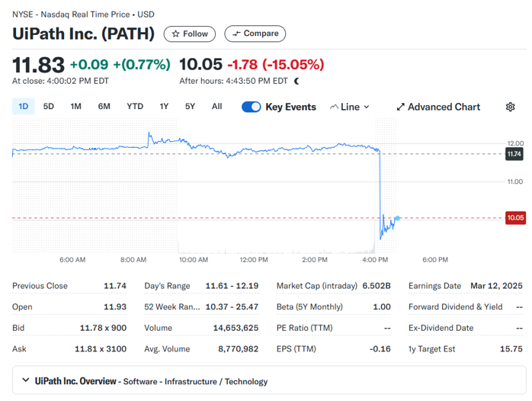This screenshot has width=532, height=401.
Task: Click the star icon on Follow button
Action: [176, 34]
